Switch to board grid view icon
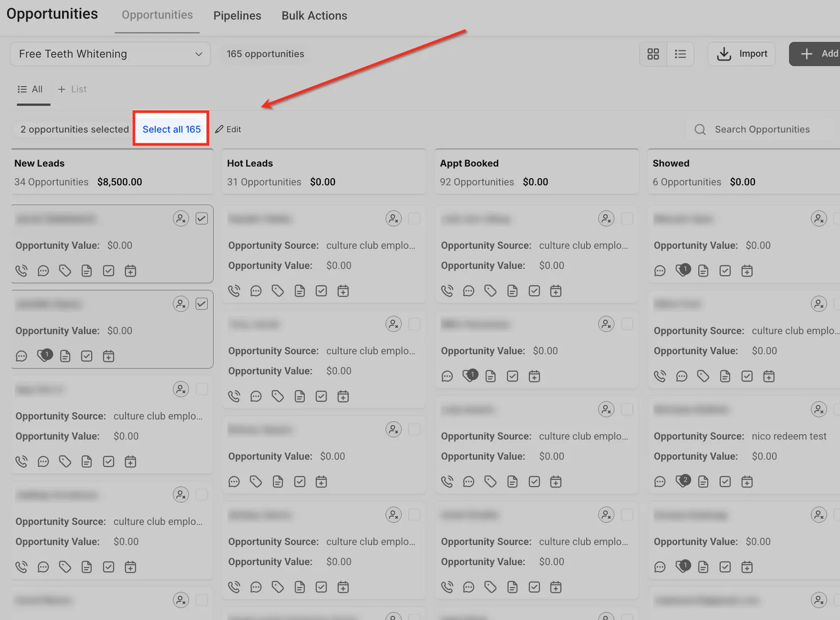Viewport: 840px width, 620px height. click(x=653, y=54)
